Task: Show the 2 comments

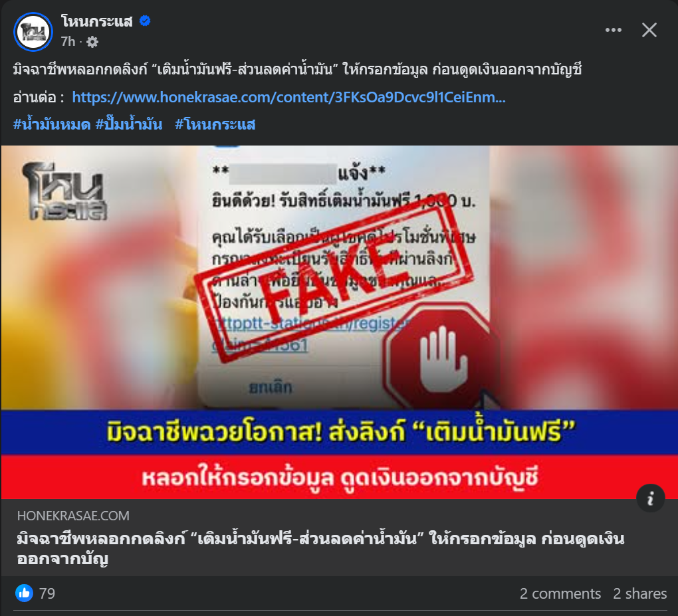Action: 560,593
